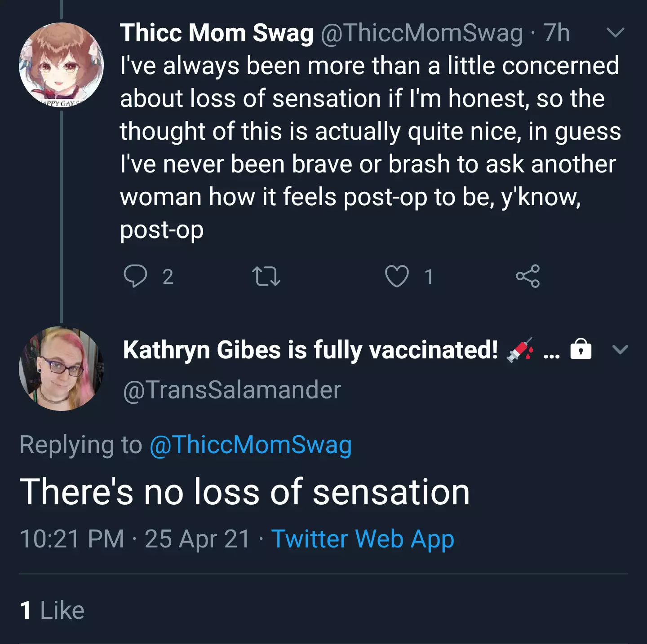Tap the reply count number 2
This screenshot has height=644, width=647.
coord(168,277)
